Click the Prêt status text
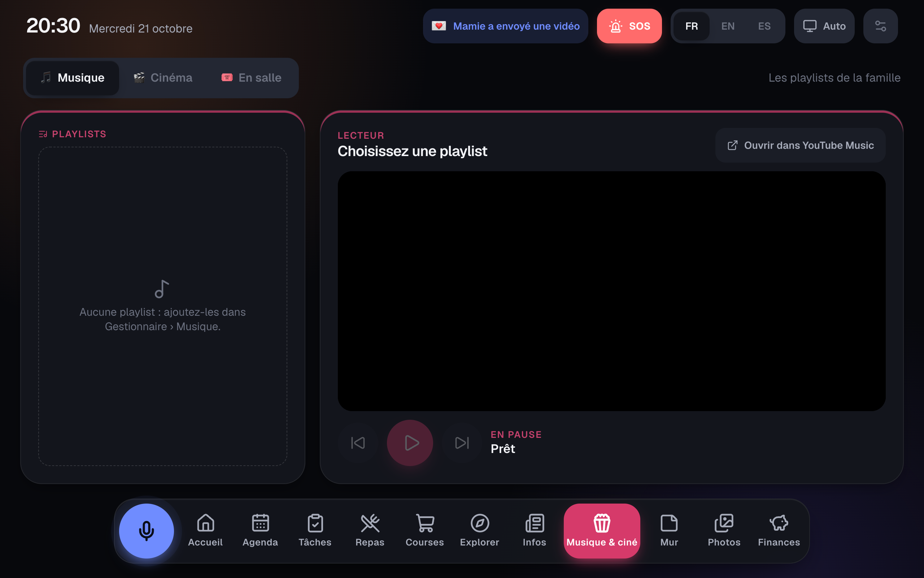The image size is (924, 578). [x=503, y=449]
